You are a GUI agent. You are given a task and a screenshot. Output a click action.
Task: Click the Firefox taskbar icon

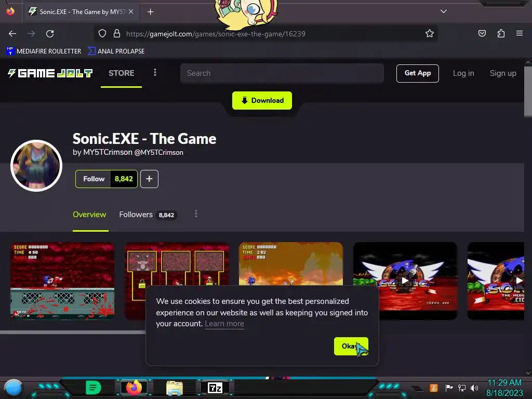[134, 388]
